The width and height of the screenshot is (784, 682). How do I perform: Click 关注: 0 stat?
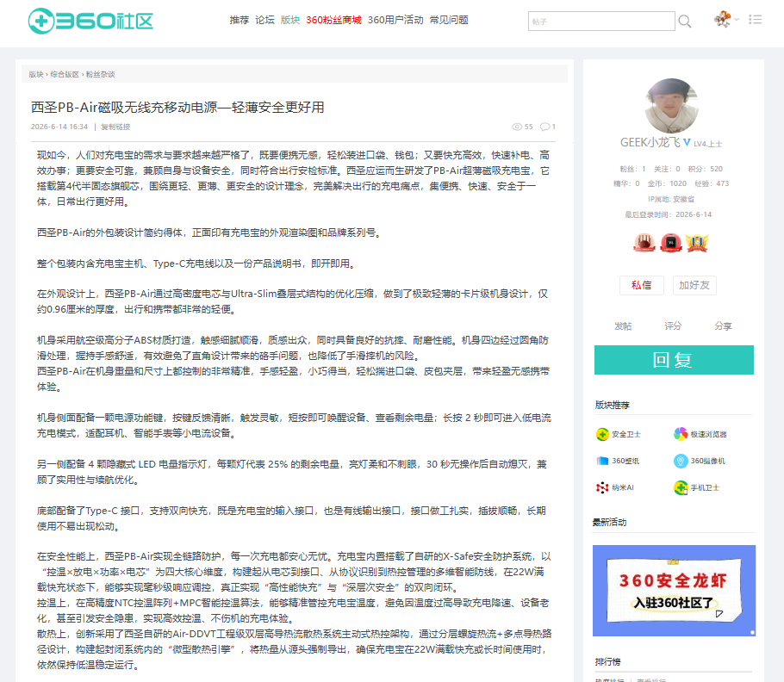tap(667, 169)
